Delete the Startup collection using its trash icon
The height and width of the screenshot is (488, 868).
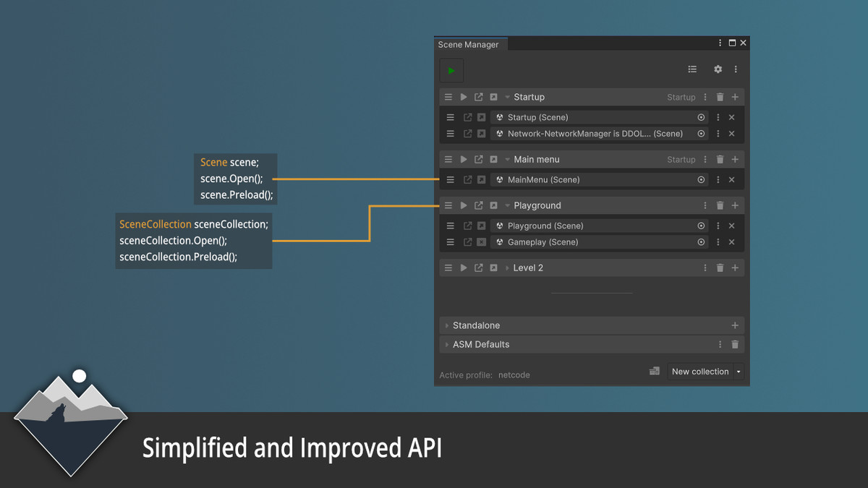[720, 97]
